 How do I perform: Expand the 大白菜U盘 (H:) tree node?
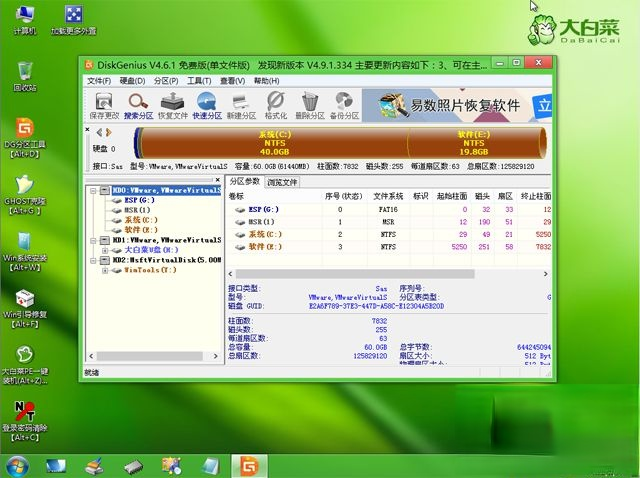[x=105, y=250]
